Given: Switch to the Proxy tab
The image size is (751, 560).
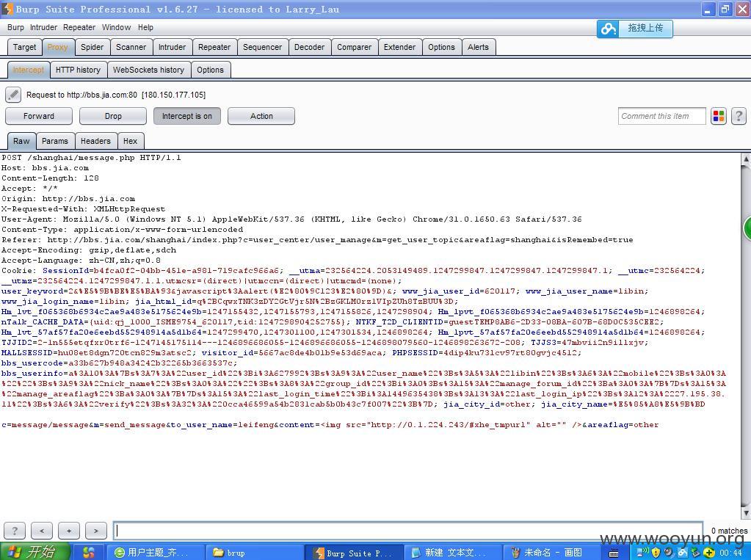Looking at the screenshot, I should (x=57, y=47).
